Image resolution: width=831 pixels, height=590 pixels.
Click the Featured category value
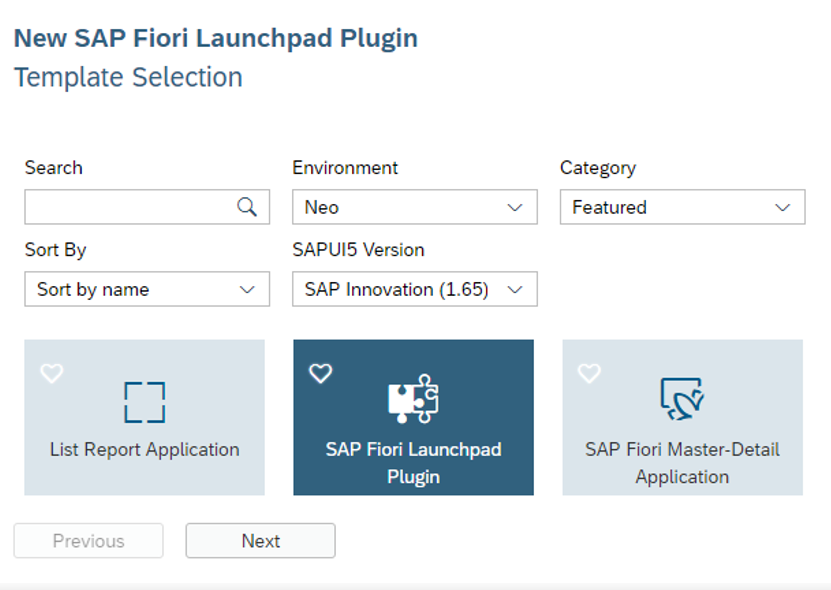pyautogui.click(x=609, y=207)
